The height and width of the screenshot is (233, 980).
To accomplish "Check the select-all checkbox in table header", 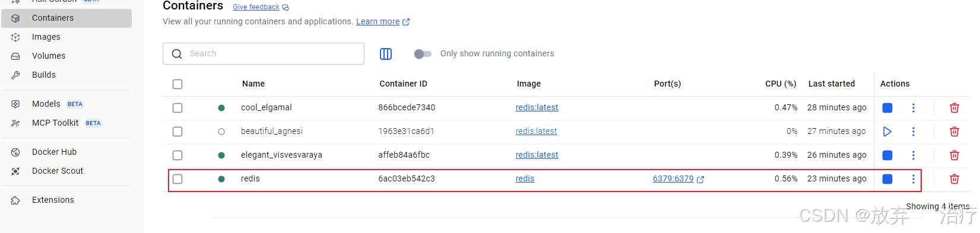I will click(177, 84).
